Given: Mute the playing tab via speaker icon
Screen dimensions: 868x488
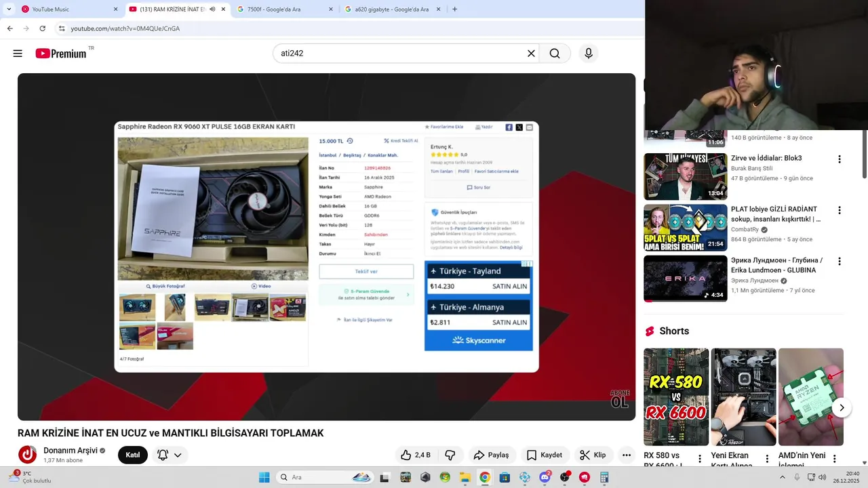Looking at the screenshot, I should point(212,9).
